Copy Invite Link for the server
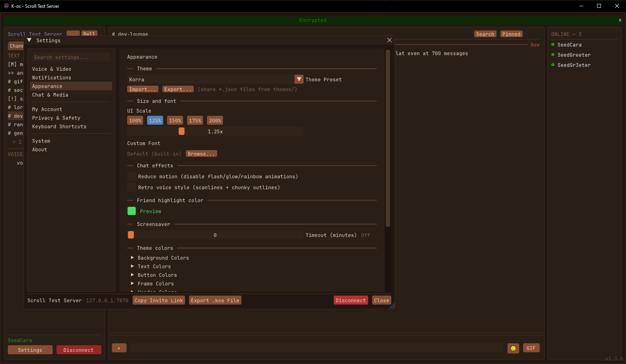This screenshot has height=364, width=626. pos(159,300)
